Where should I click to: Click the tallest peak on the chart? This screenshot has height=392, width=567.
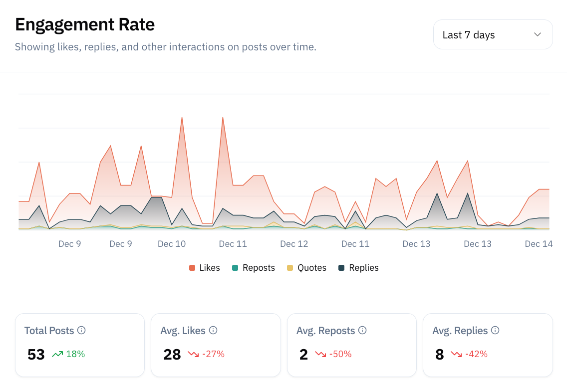tap(223, 118)
